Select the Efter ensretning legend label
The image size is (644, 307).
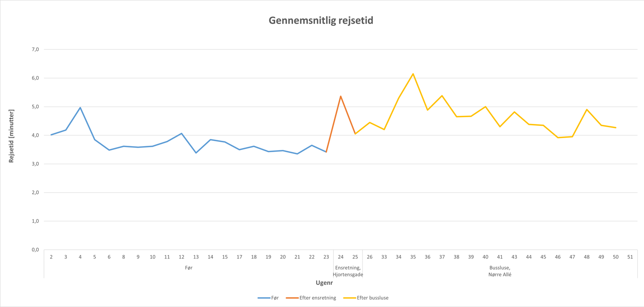tap(317, 298)
